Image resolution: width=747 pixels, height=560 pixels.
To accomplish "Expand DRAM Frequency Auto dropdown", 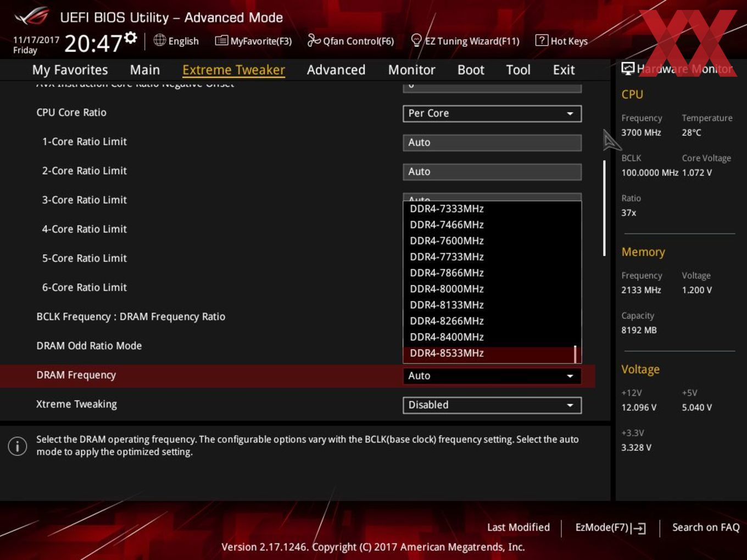I will coord(492,376).
